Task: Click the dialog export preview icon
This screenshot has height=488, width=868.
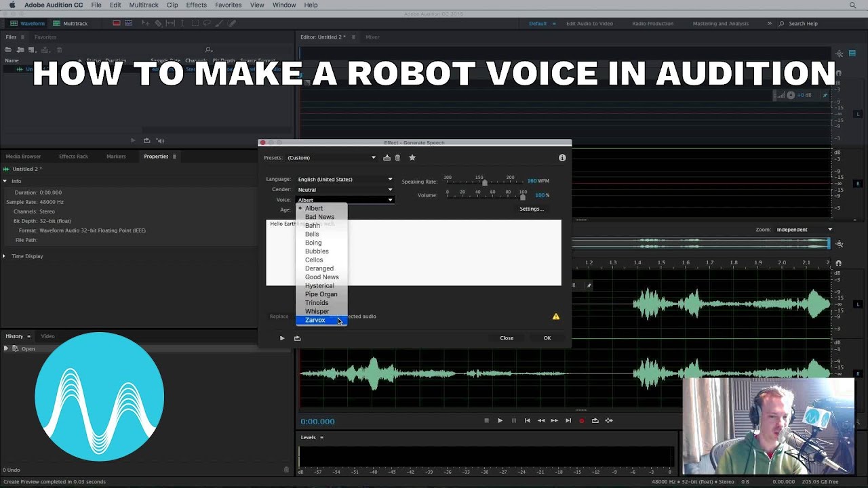Action: 297,338
